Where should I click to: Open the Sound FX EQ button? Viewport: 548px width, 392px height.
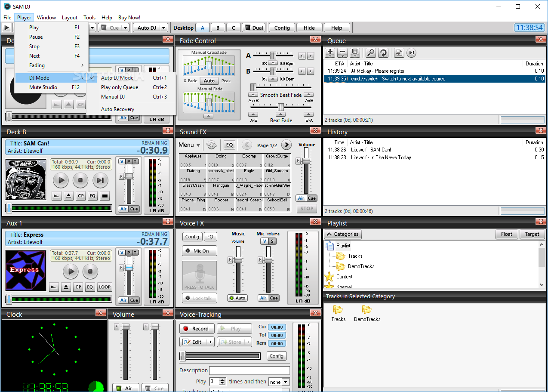point(229,145)
